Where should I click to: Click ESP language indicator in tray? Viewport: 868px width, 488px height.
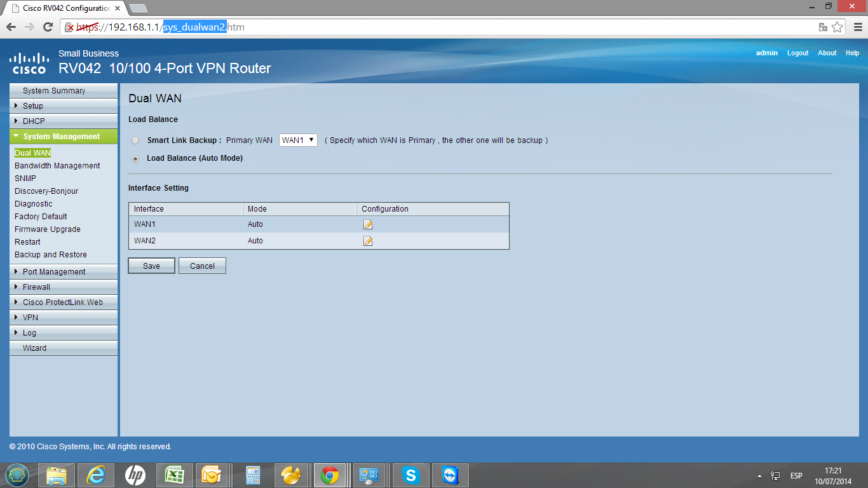796,476
